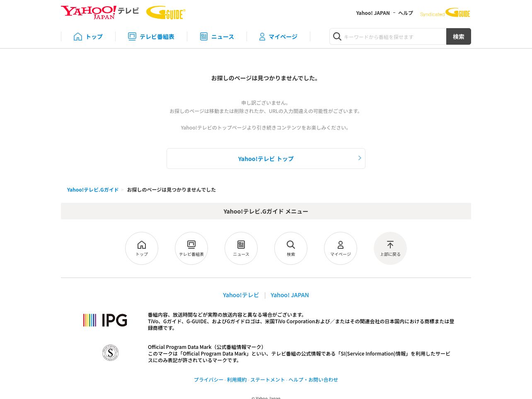Viewport: 532px width, 399px height.
Task: Open the ヘルプ・お問い合わせ footer link
Action: [x=313, y=380]
